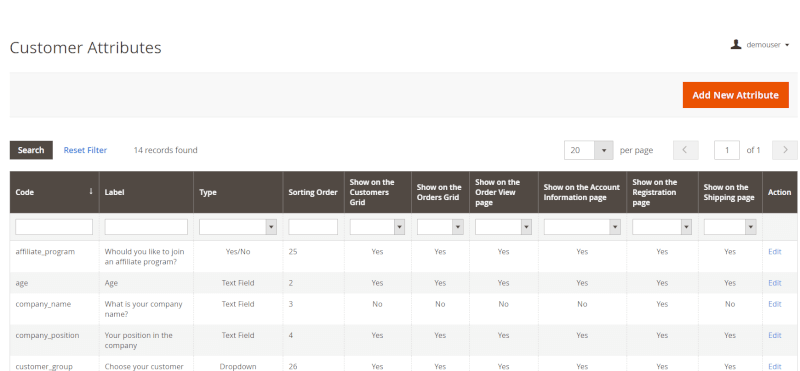Focus the Sorting Order filter input

pyautogui.click(x=313, y=227)
